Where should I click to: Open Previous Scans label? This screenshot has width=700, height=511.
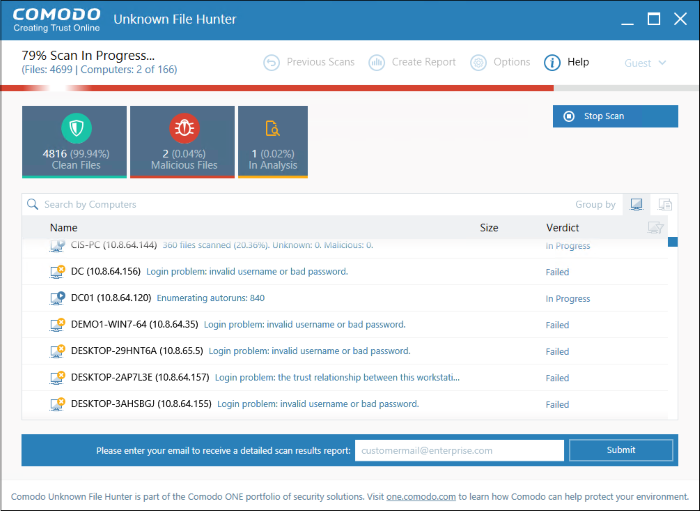pyautogui.click(x=321, y=62)
